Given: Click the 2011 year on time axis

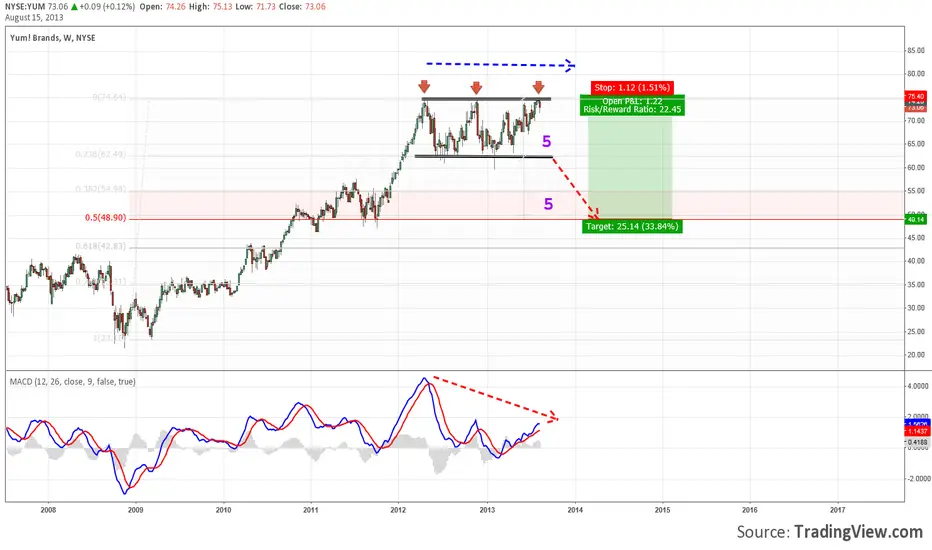Looking at the screenshot, I should click(x=311, y=510).
